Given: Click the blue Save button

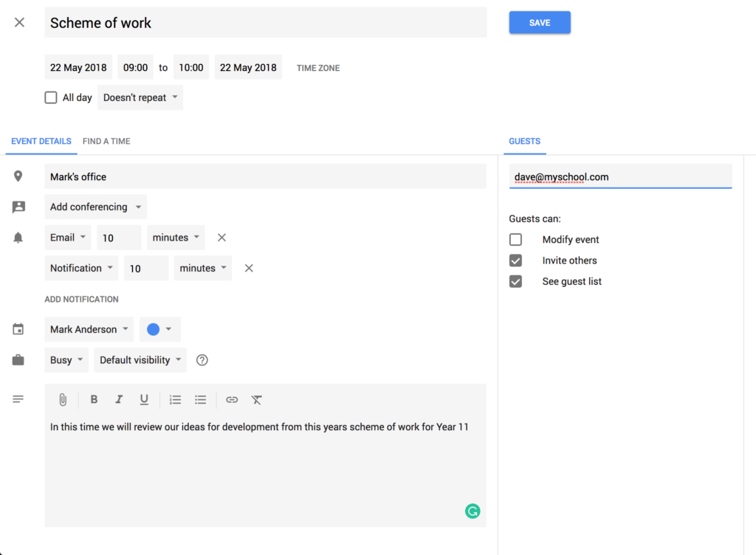Looking at the screenshot, I should tap(540, 23).
